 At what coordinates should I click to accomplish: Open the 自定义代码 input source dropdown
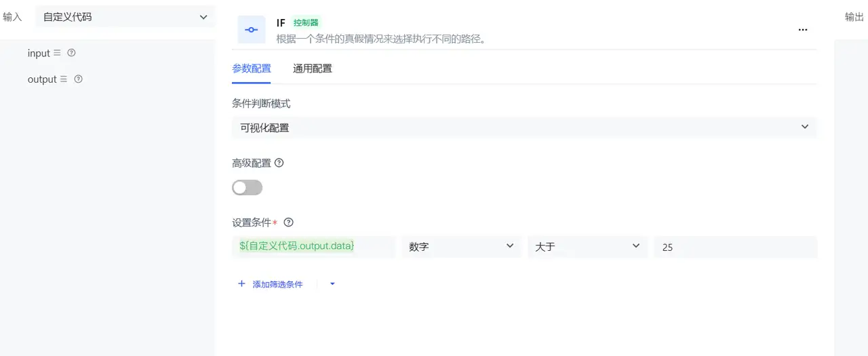pos(125,17)
